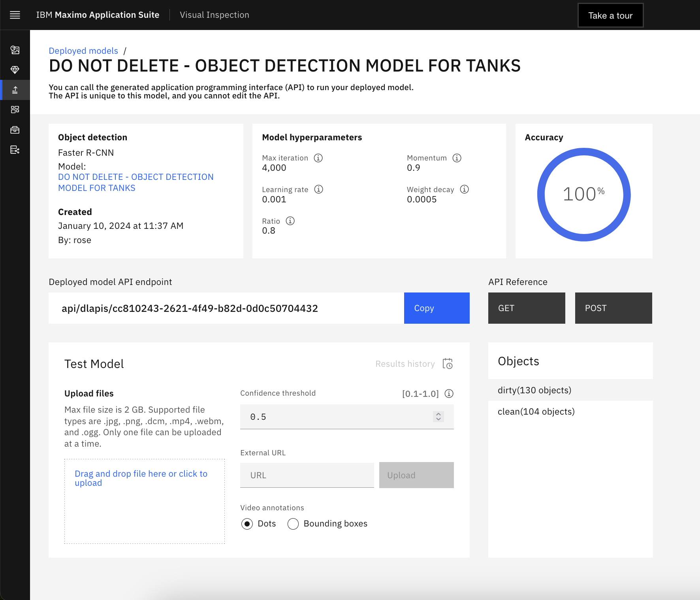This screenshot has height=600, width=700.
Task: Click the disabled Upload URL button
Action: 416,475
